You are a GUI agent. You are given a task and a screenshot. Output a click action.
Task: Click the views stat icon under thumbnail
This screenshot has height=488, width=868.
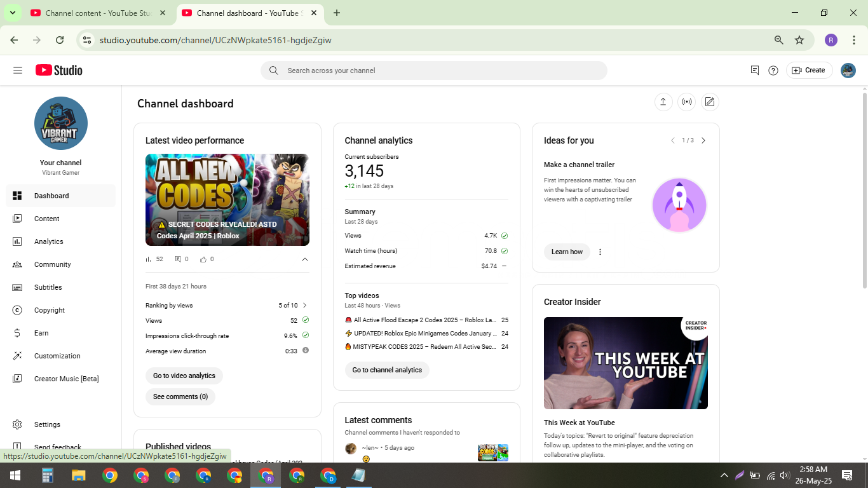click(149, 259)
